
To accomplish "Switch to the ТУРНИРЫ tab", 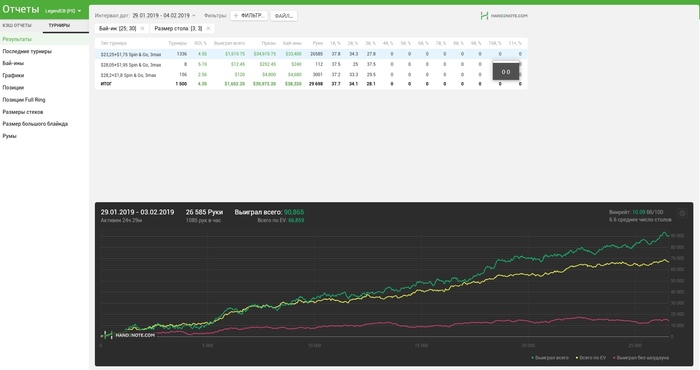I will 59,25.
